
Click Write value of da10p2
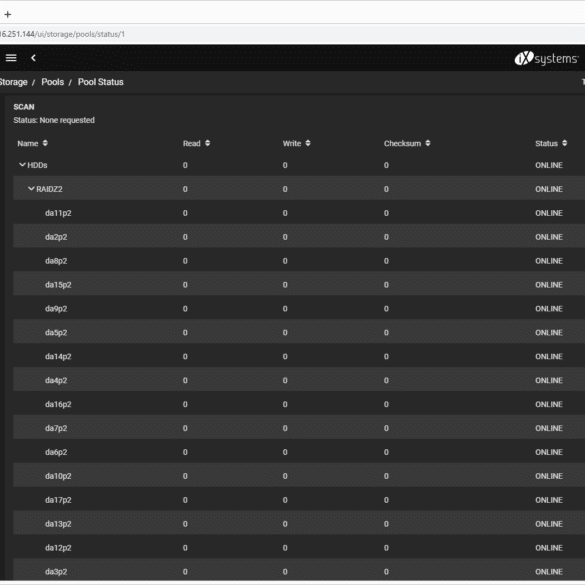[x=285, y=476]
